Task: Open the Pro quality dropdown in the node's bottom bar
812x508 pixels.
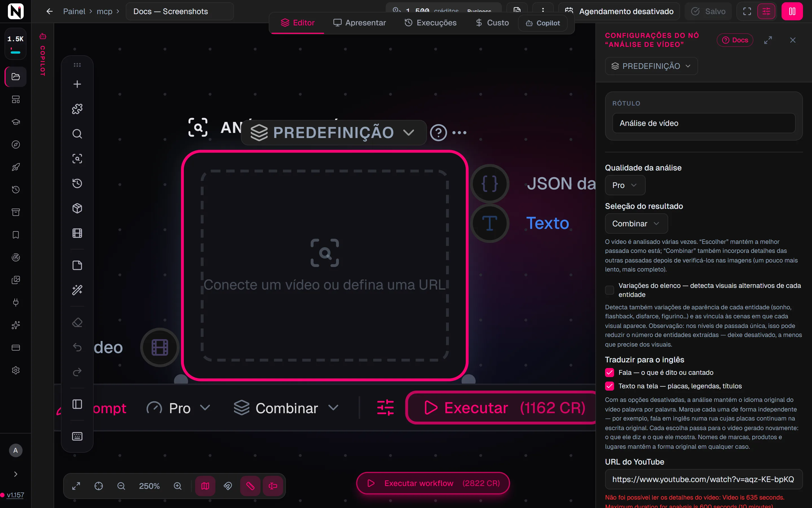Action: 178,408
